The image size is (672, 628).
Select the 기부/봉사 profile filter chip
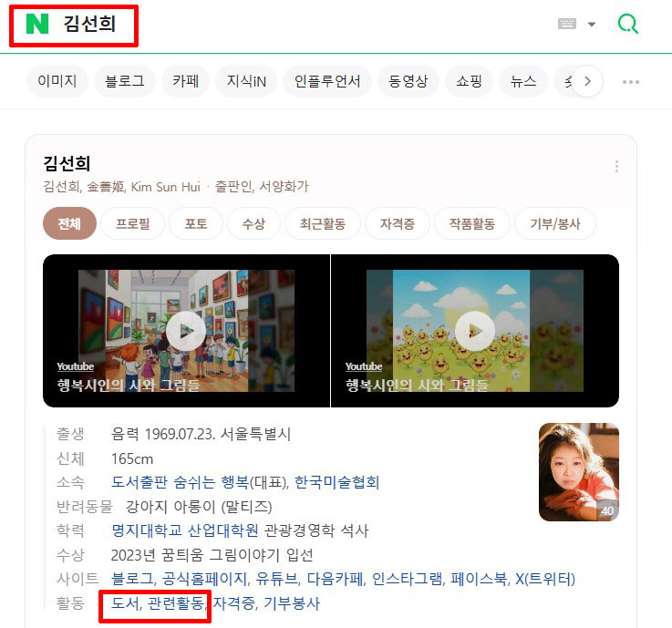pyautogui.click(x=555, y=223)
